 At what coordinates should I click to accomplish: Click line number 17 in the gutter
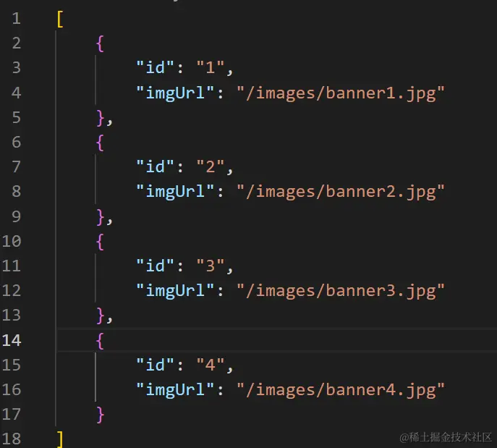tap(12, 415)
